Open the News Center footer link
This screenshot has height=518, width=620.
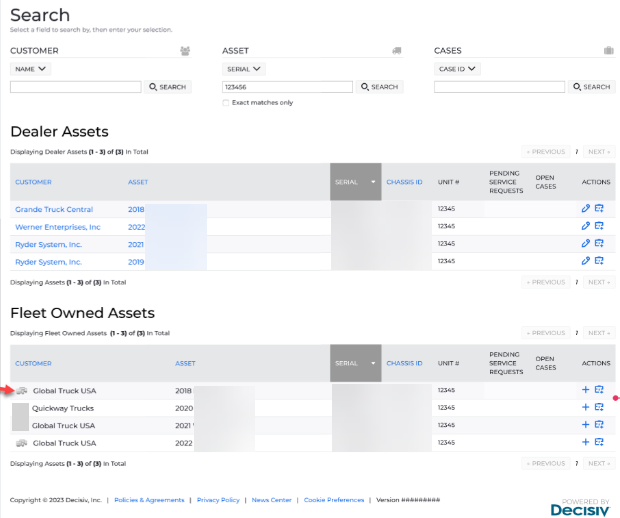click(272, 500)
